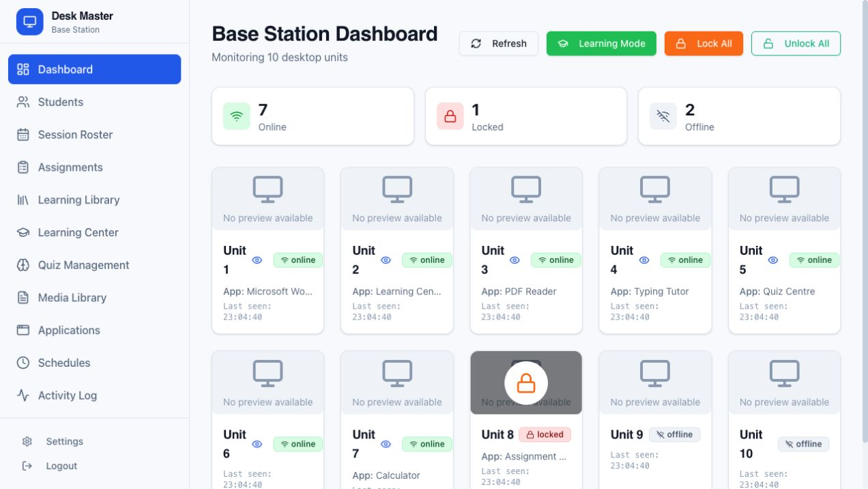Click 'App: PDF Reader' text on Unit 3
The height and width of the screenshot is (489, 868).
coord(519,292)
